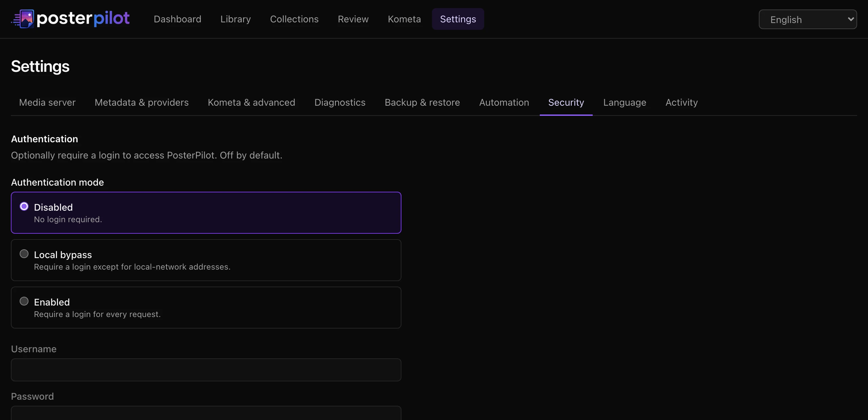Screen dimensions: 868x420
Task: Open the English language dropdown
Action: coord(808,20)
